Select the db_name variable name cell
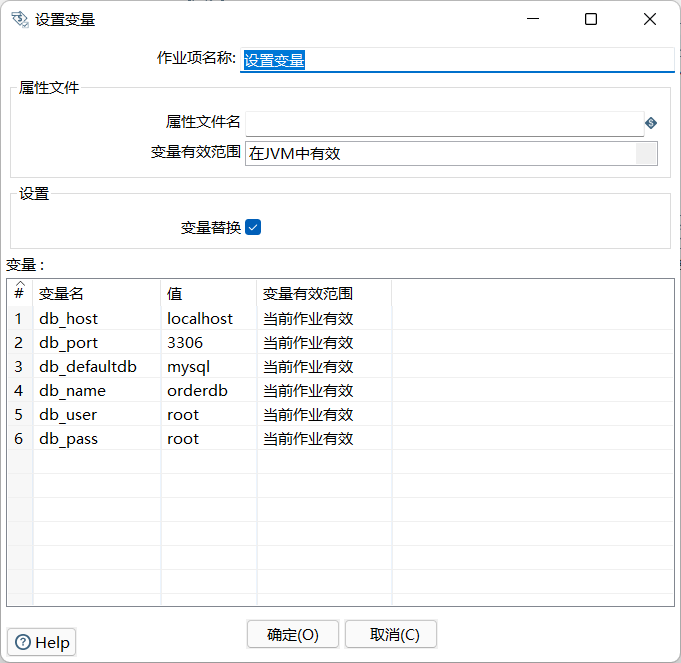Viewport: 681px width, 663px height. pyautogui.click(x=96, y=390)
